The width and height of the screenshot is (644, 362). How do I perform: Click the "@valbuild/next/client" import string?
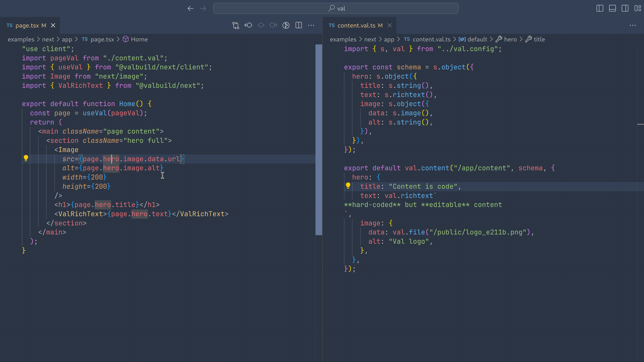click(162, 67)
